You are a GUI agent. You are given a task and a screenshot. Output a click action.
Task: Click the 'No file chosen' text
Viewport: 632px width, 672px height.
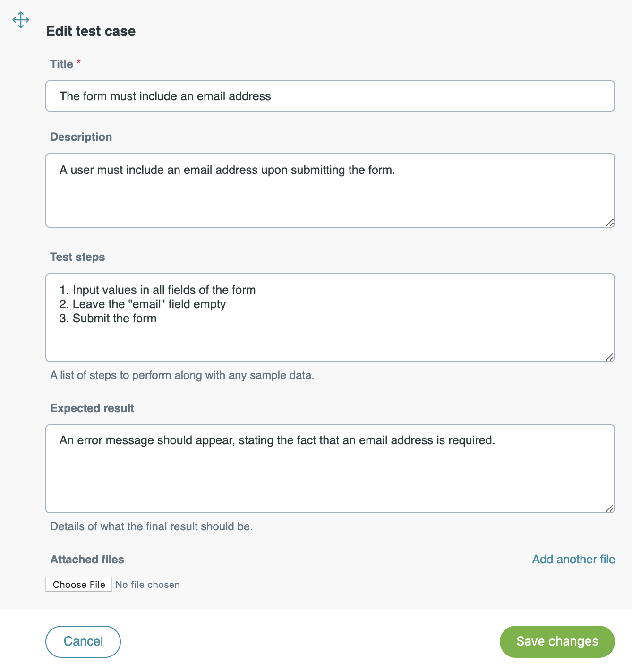147,584
